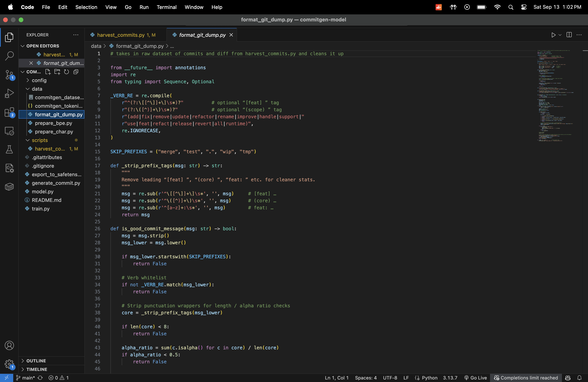Open the Run menu

click(144, 7)
